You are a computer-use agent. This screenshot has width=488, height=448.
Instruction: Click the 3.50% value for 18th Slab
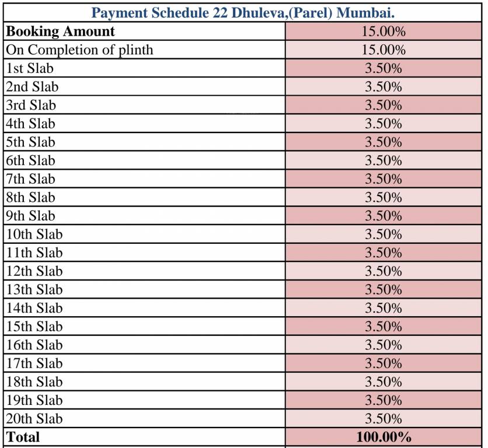pos(384,382)
